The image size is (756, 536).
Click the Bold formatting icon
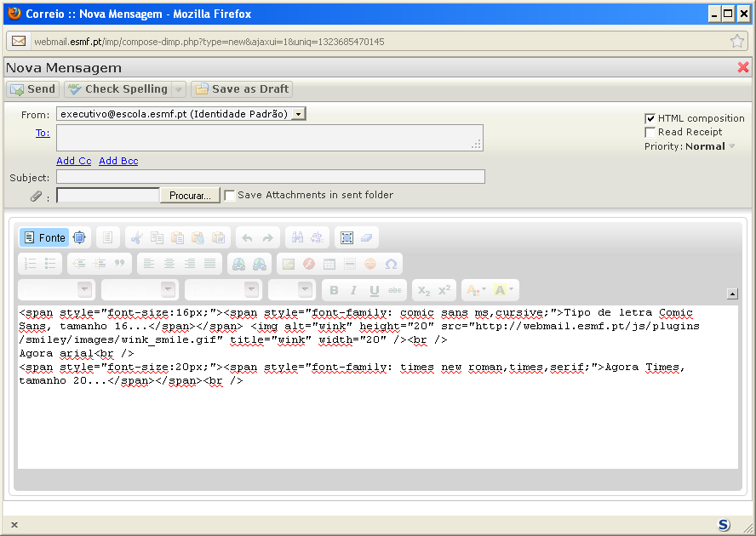click(334, 290)
